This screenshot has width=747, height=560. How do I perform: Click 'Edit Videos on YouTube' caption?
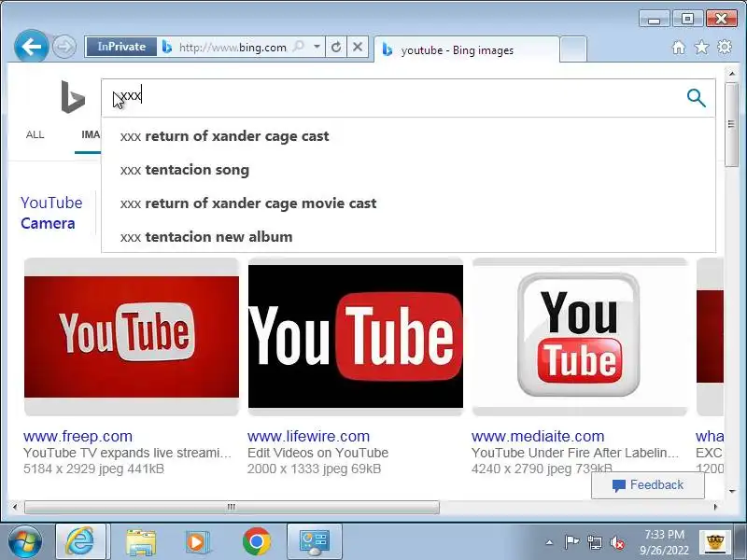pos(317,453)
